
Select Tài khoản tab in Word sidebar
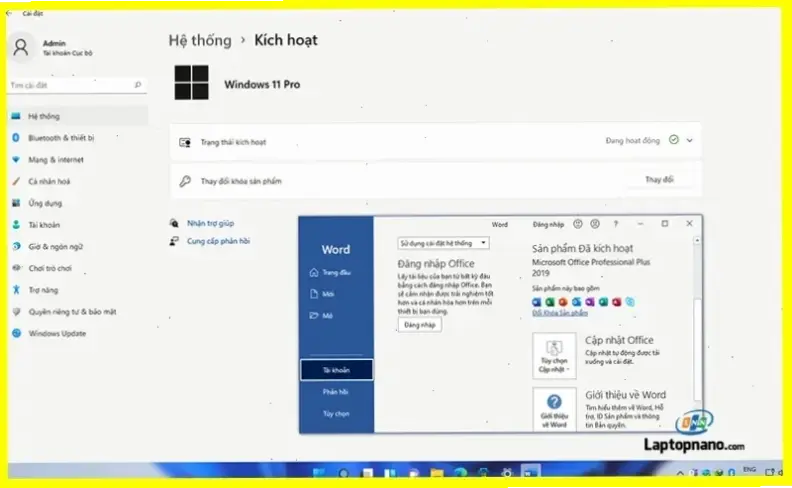pos(336,370)
